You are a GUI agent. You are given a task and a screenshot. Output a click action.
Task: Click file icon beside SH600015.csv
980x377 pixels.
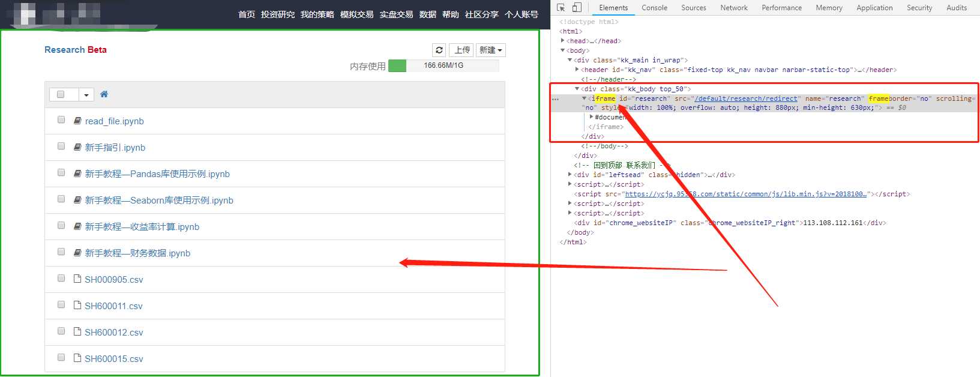(x=77, y=358)
